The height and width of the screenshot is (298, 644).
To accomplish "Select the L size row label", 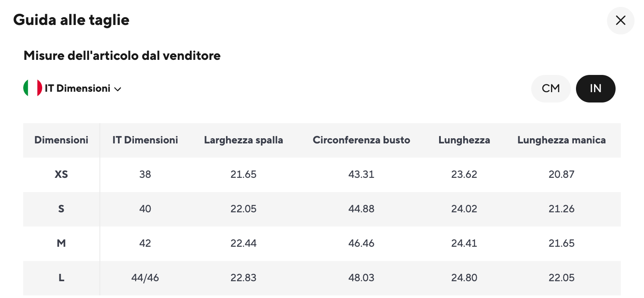I will tap(61, 278).
